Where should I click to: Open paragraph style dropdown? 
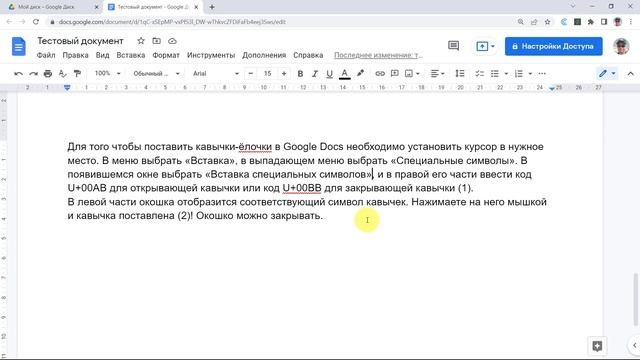[x=156, y=73]
